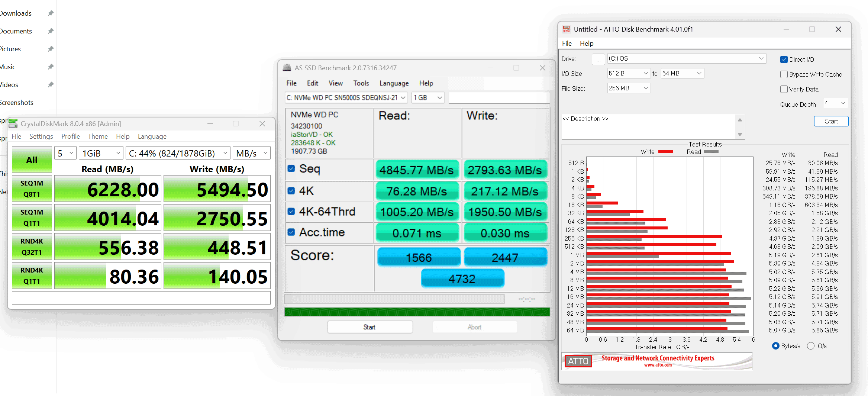The height and width of the screenshot is (396, 868).
Task: Click the CrystalDiskMark bottom comment field
Action: 141,298
